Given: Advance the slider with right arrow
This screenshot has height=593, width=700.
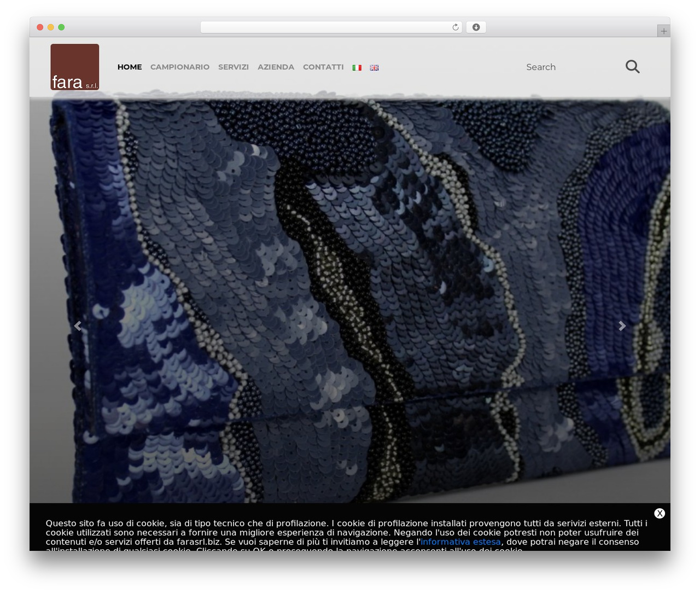Looking at the screenshot, I should tap(622, 326).
